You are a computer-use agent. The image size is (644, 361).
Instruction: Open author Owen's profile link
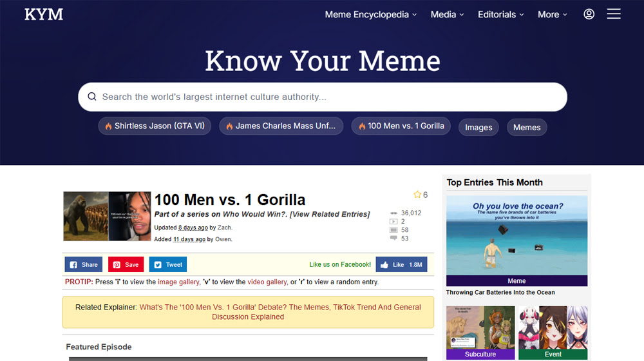223,239
